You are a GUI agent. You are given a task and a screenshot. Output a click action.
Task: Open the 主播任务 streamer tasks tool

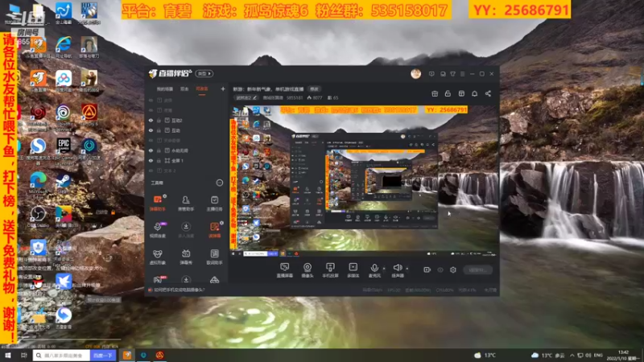coord(214,204)
